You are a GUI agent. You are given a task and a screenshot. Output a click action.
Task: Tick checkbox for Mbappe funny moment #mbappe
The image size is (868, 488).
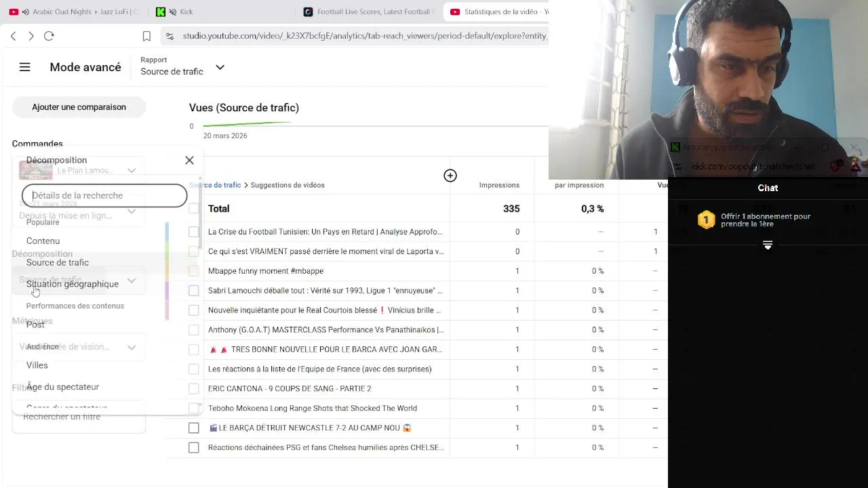point(194,271)
